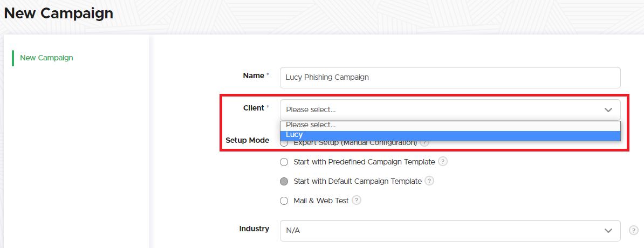Screen dimensions: 644x248
Task: Open help for Predefined Campaign Template
Action: click(443, 162)
